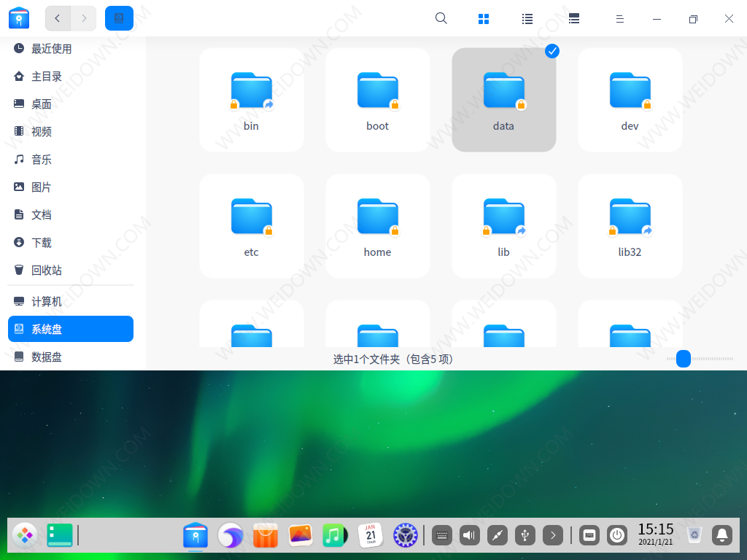Uncheck the data folder checkmark
This screenshot has width=747, height=560.
[551, 51]
